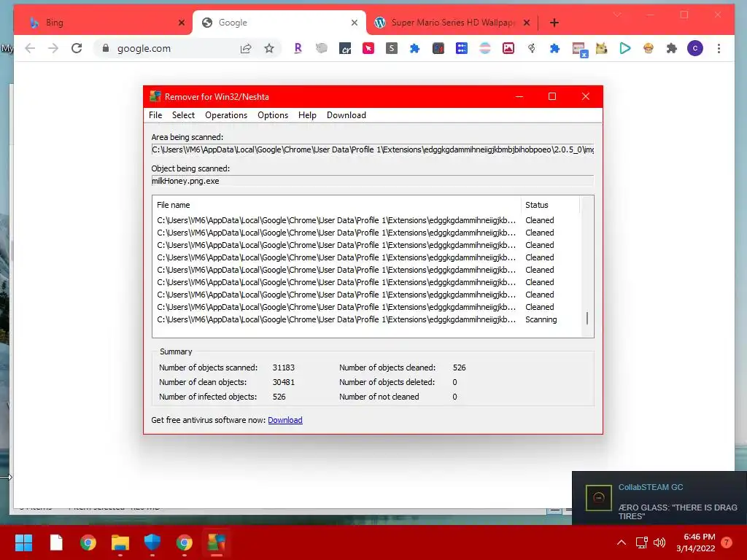This screenshot has width=747, height=560.
Task: Open the Select menu
Action: [183, 114]
